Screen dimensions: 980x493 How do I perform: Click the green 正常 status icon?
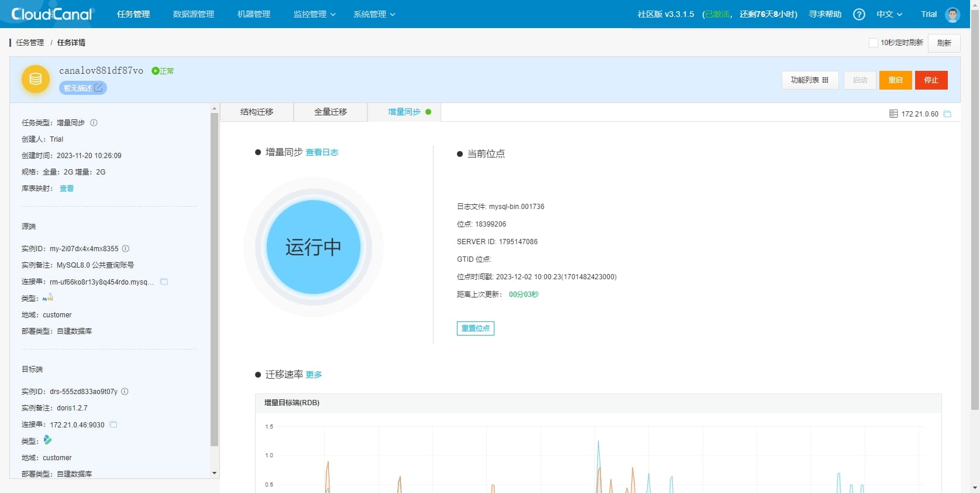[155, 71]
